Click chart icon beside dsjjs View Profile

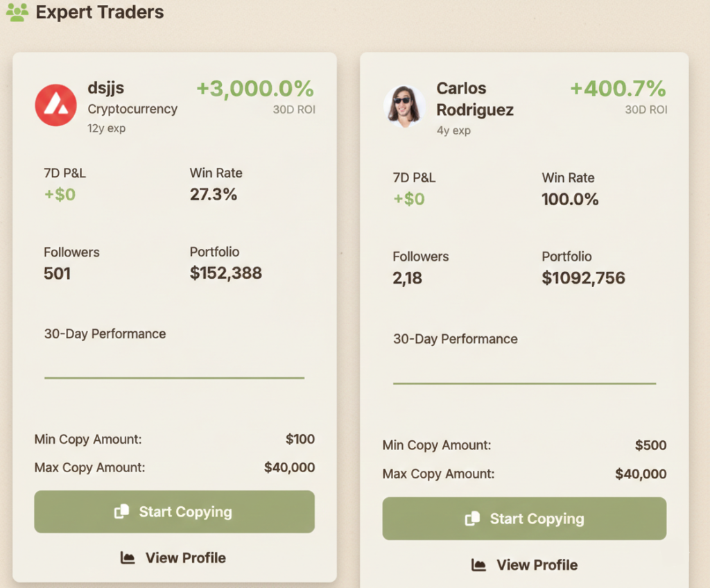tap(128, 557)
